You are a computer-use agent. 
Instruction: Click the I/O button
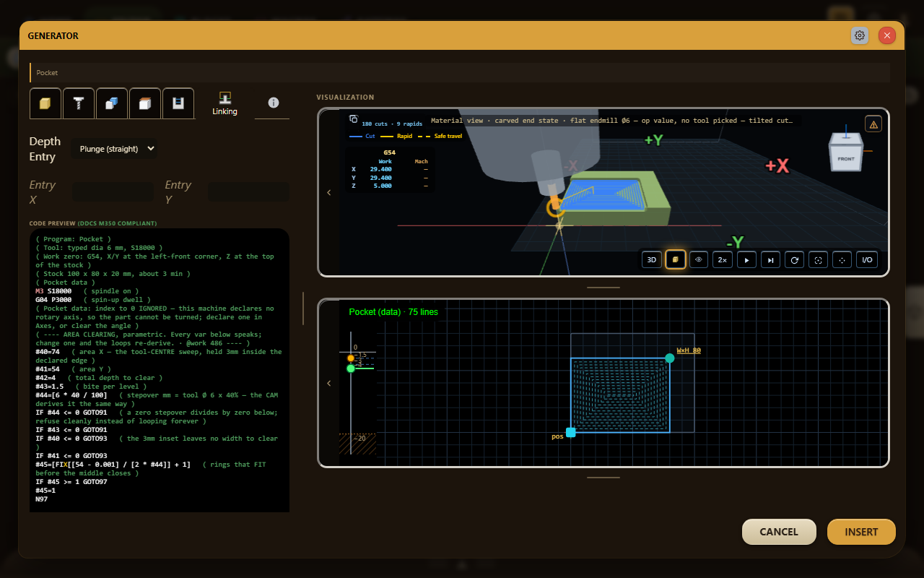(866, 259)
